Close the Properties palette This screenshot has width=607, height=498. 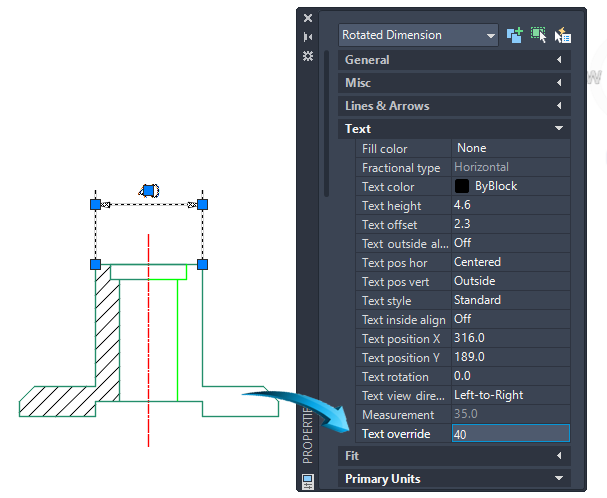point(308,18)
